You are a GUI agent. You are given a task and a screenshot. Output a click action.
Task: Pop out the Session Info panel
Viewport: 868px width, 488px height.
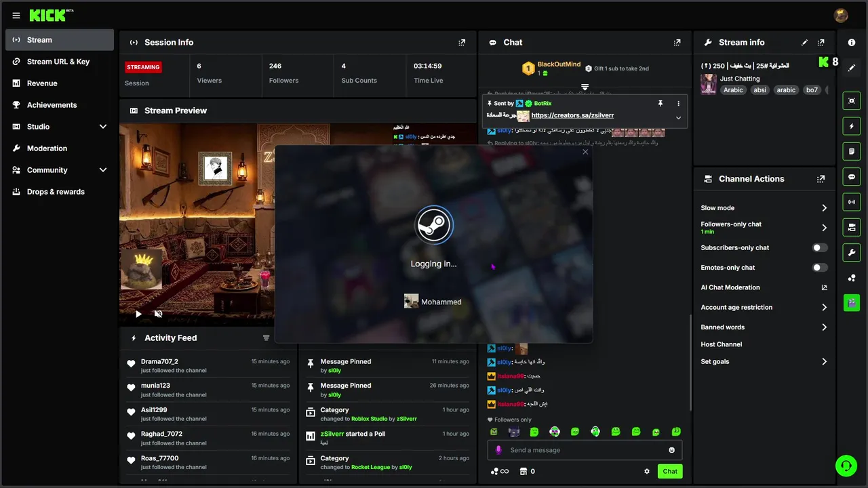coord(462,42)
